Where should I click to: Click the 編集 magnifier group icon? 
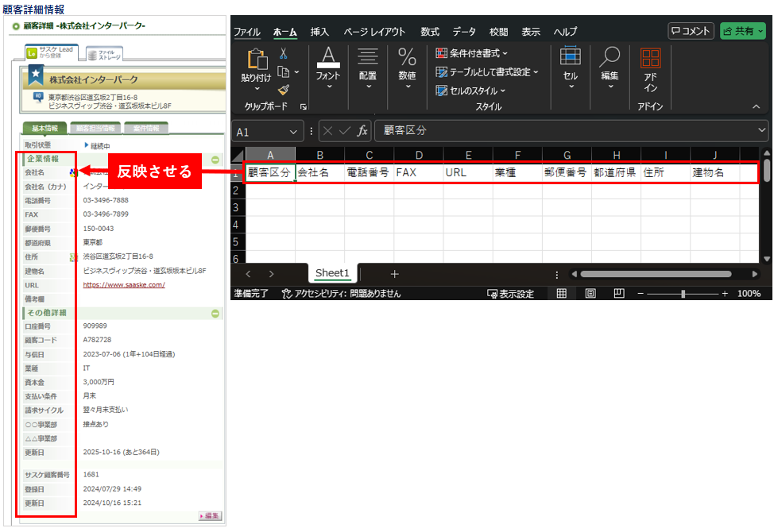click(x=610, y=56)
